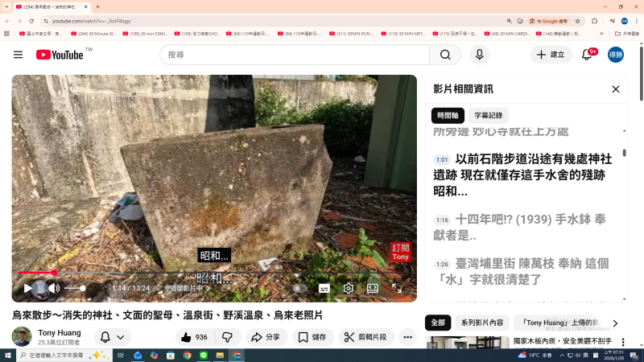Show next filter chips arrow

pyautogui.click(x=615, y=323)
